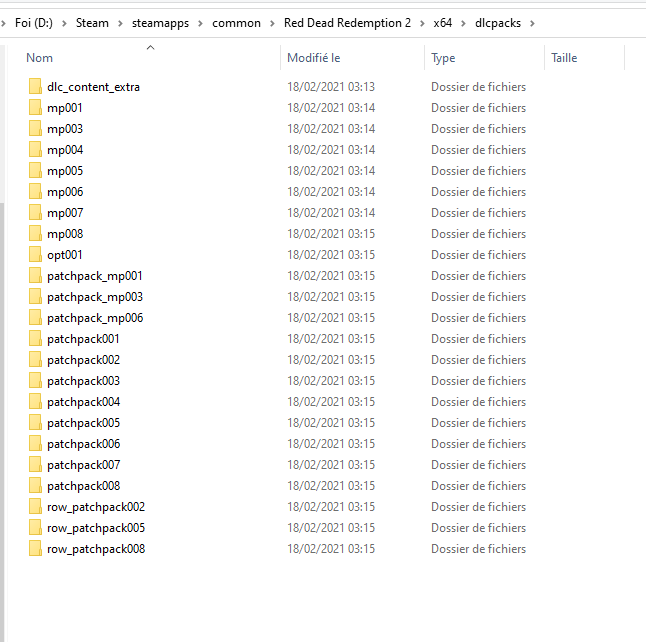Click the dlcpacks breadcrumb segment
This screenshot has width=646, height=642.
[x=498, y=23]
